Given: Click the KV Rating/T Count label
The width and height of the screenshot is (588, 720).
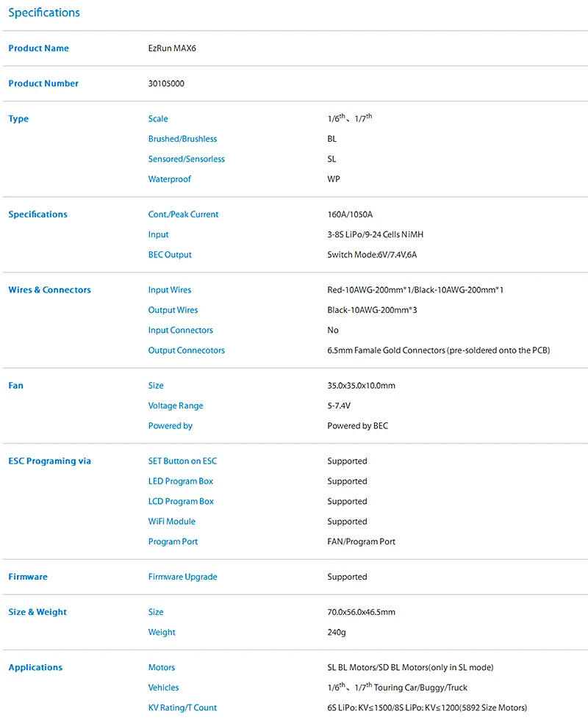Looking at the screenshot, I should tap(182, 708).
